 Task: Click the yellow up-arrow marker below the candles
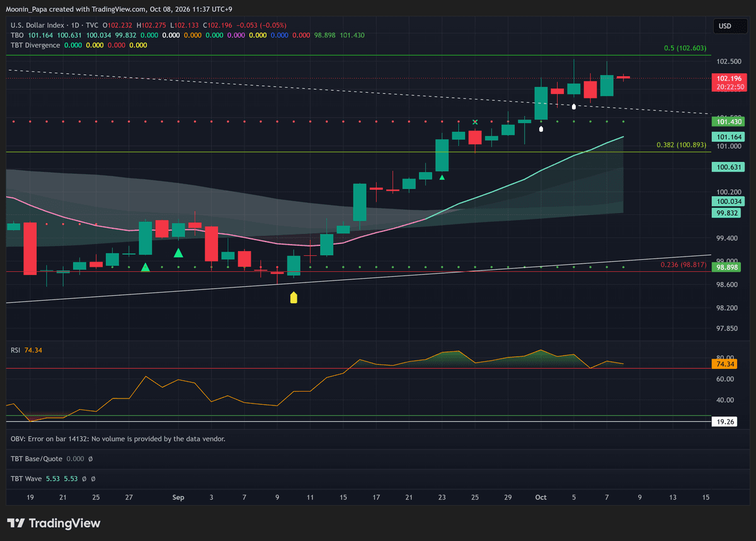(294, 297)
